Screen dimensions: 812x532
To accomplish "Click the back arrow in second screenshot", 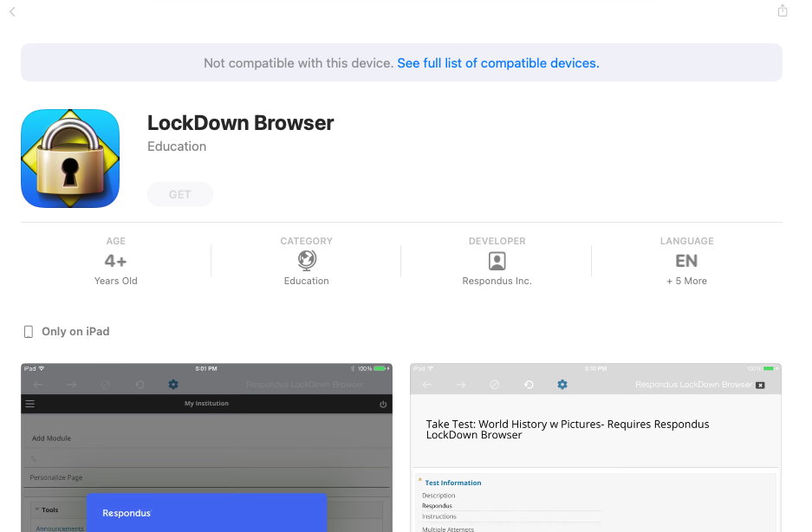I will coord(427,385).
